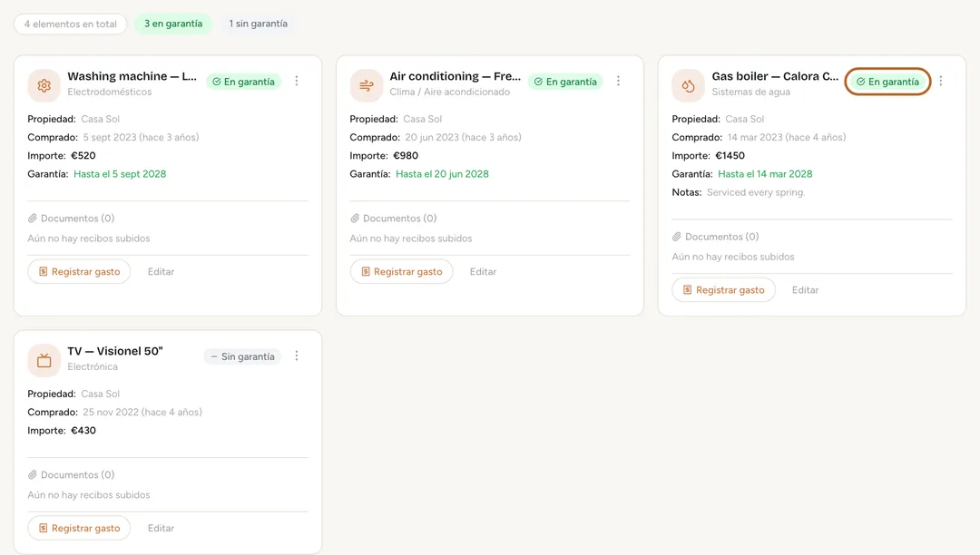The width and height of the screenshot is (980, 555).
Task: Click the Air conditioning wind icon
Action: [x=367, y=85]
